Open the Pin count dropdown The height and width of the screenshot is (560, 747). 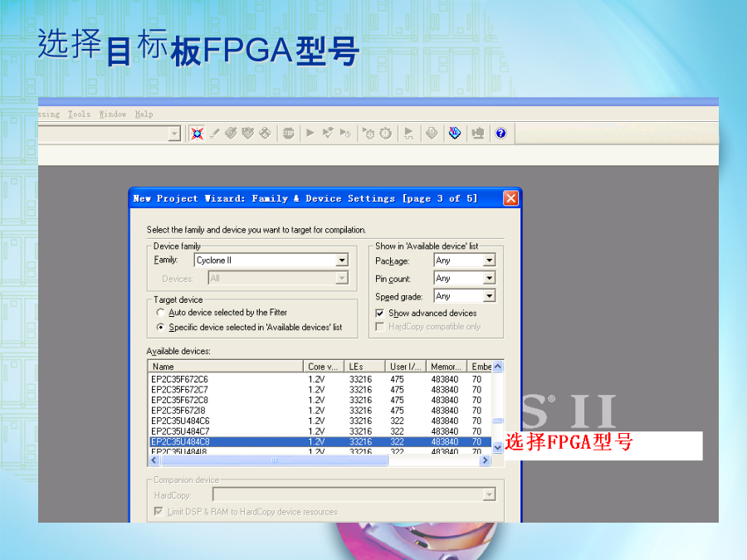point(489,278)
